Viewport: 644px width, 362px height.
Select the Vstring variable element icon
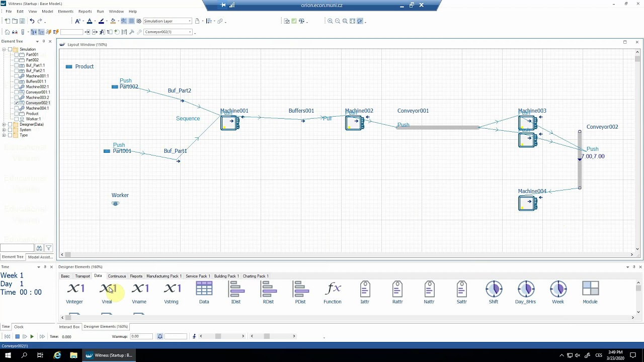[x=172, y=289]
